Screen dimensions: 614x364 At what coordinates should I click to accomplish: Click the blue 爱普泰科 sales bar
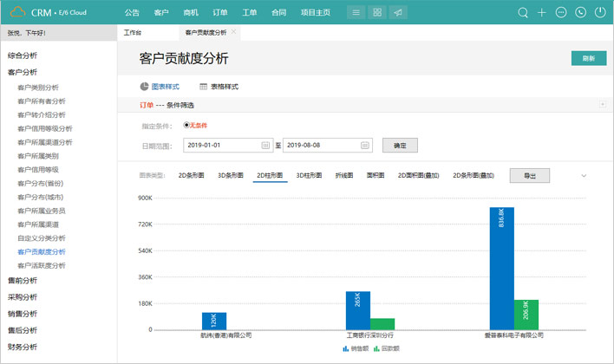(501, 268)
